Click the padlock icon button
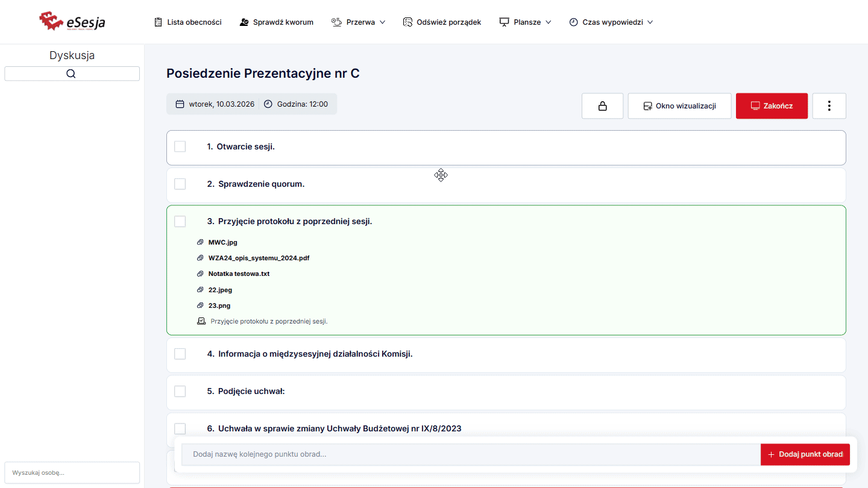Viewport: 868px width, 488px height. 602,106
